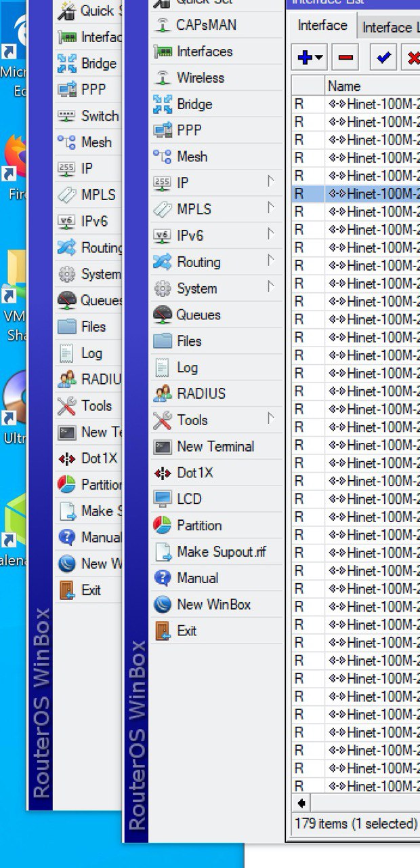
Task: Enable interface with the blue checkmark button
Action: pos(383,58)
